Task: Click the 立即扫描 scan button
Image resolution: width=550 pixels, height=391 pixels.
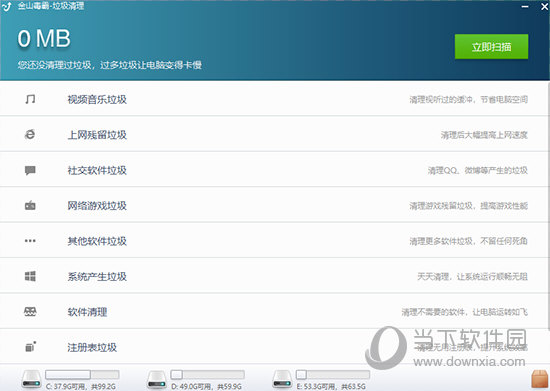Action: [491, 47]
